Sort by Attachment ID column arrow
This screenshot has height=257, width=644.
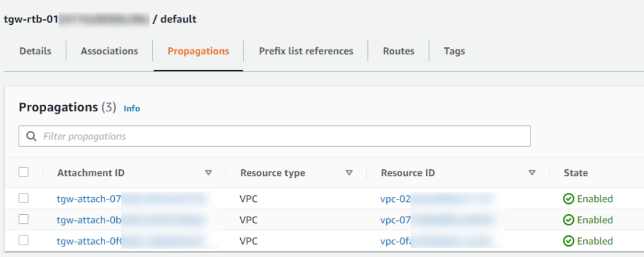[x=209, y=173]
